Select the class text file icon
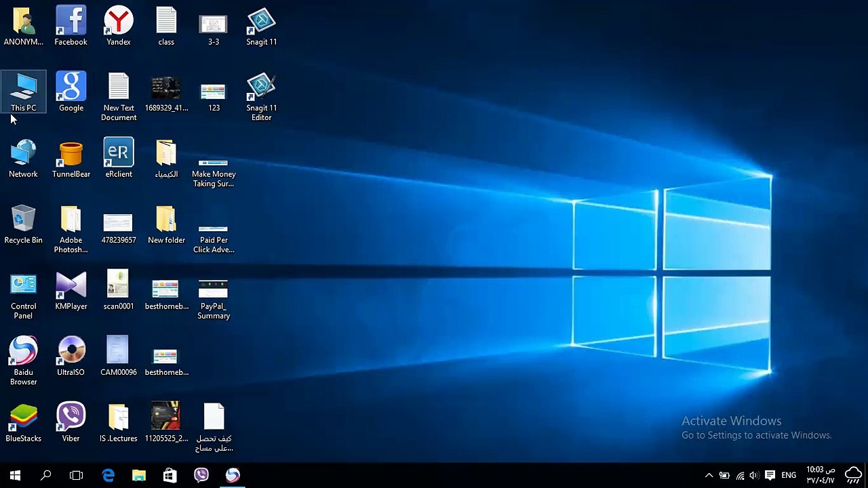868x488 pixels. pos(166,26)
